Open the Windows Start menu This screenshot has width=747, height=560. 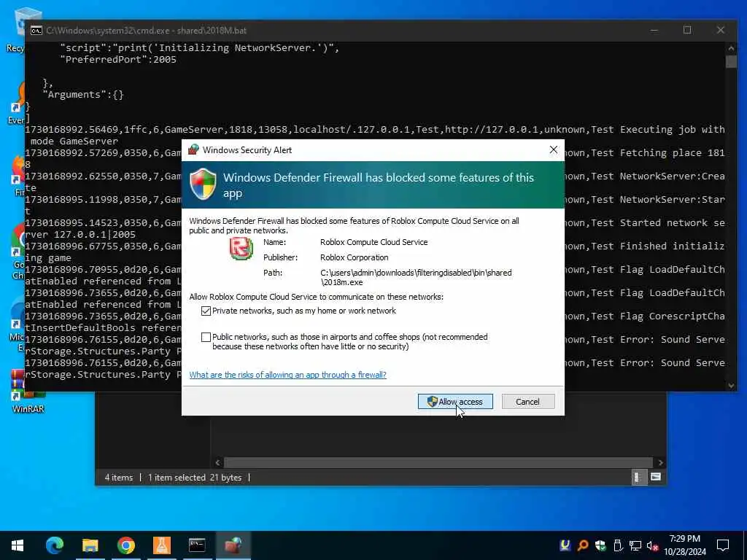click(18, 545)
